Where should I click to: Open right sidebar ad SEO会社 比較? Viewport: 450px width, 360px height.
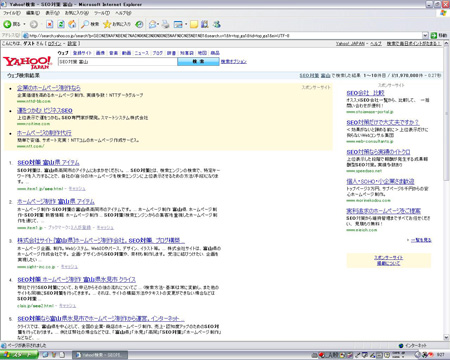pos(365,93)
